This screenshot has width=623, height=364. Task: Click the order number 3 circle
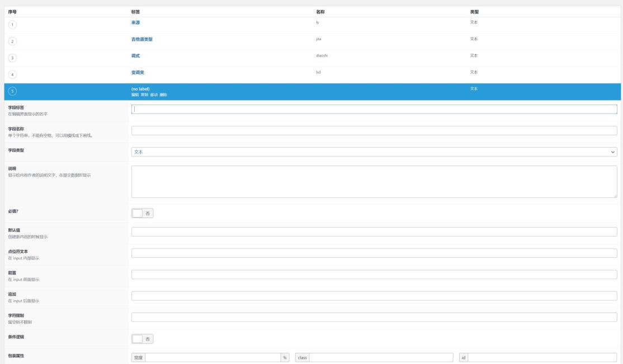pyautogui.click(x=12, y=58)
